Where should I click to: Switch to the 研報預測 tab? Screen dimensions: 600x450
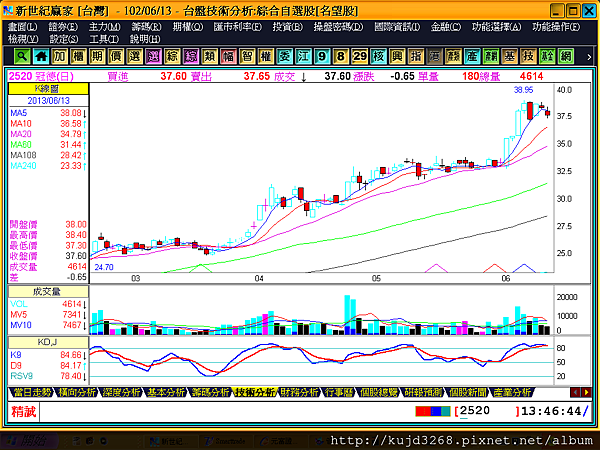pos(423,392)
